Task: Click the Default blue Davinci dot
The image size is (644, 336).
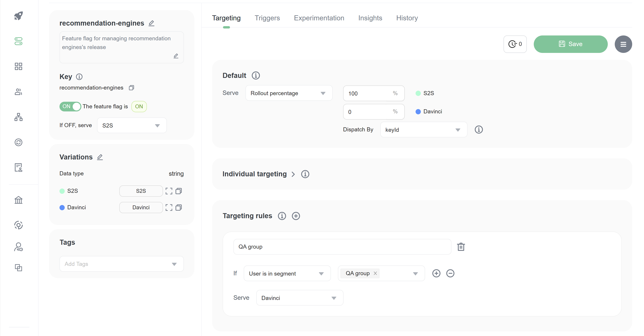Action: click(x=418, y=111)
